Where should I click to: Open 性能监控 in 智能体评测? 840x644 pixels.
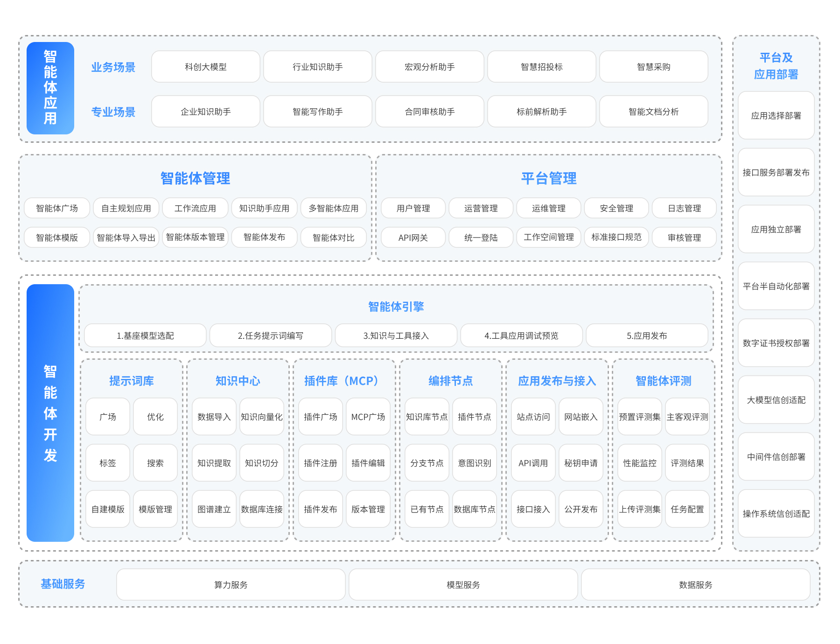coord(639,463)
